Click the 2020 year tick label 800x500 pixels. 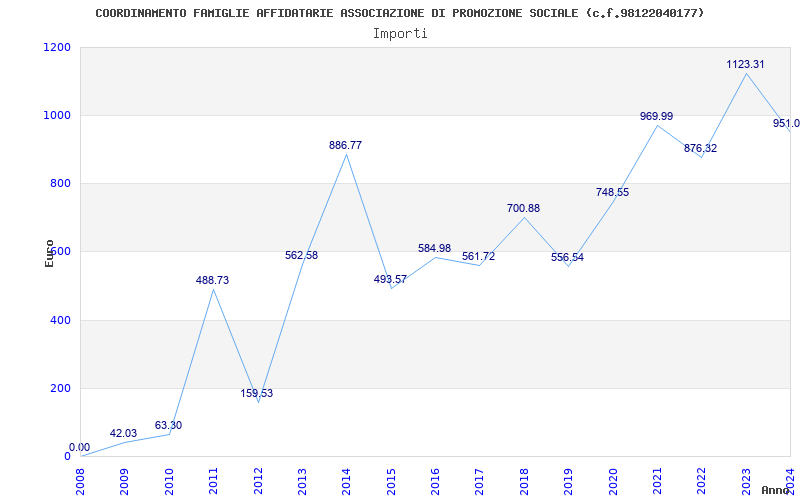613,482
